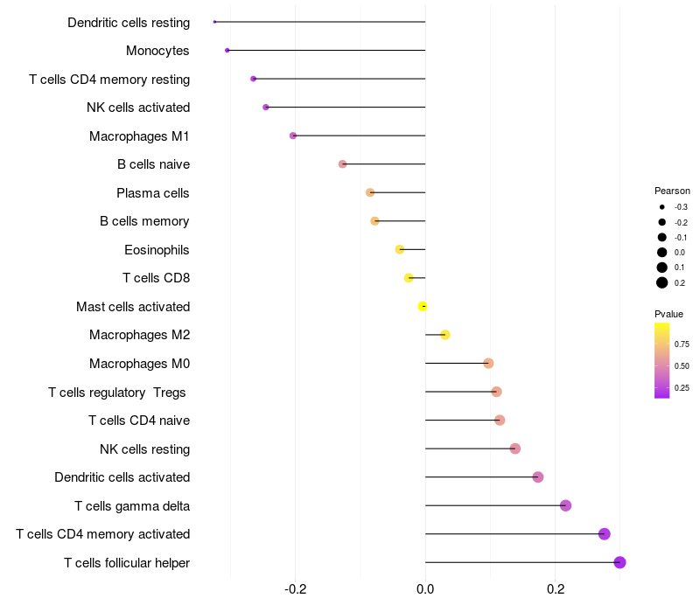Screen dimensions: 700x612
Task: Select the B cells naive data point
Action: [342, 164]
